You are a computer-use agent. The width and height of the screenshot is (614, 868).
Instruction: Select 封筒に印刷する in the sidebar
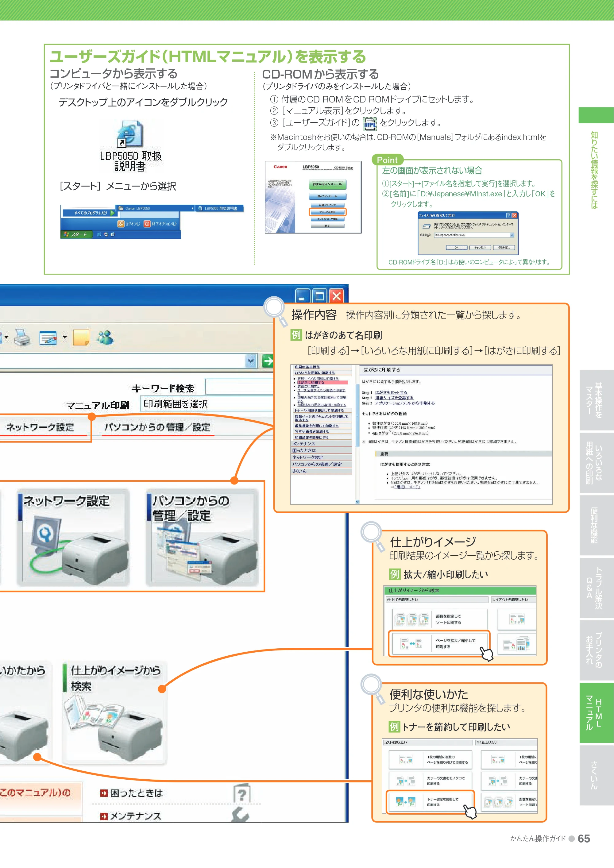(x=308, y=386)
